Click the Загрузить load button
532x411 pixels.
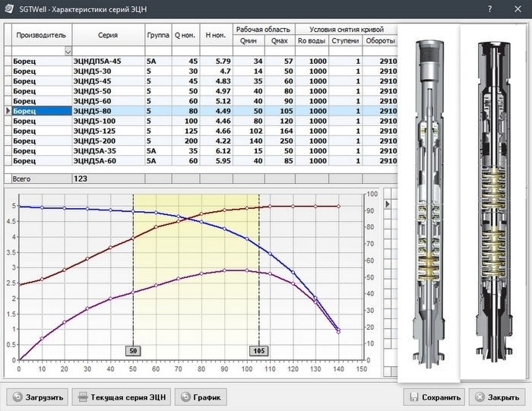(x=38, y=397)
